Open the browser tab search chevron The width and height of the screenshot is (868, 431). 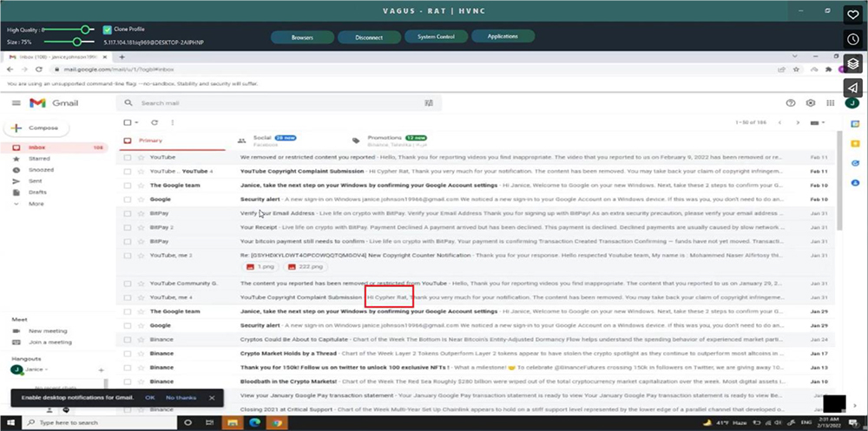point(795,56)
